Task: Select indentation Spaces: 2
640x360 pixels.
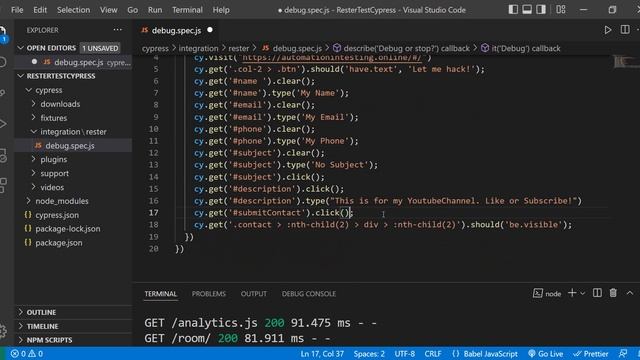Action: click(x=369, y=354)
